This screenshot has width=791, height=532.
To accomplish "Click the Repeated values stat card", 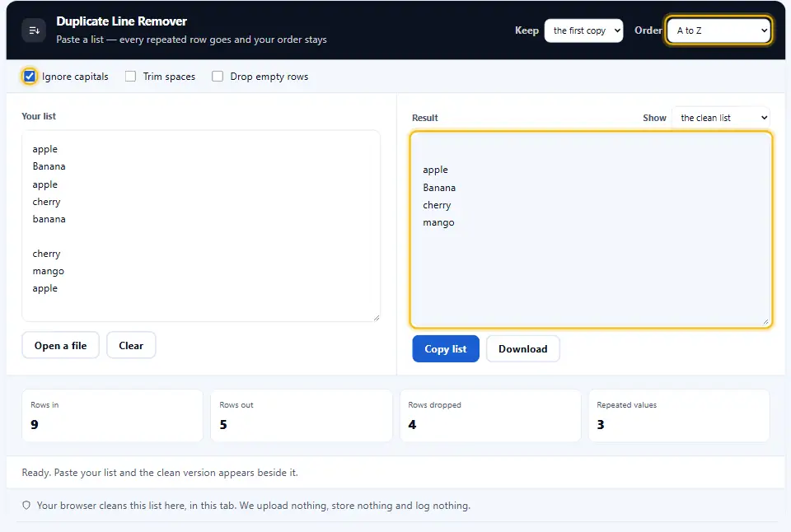I will (x=679, y=416).
